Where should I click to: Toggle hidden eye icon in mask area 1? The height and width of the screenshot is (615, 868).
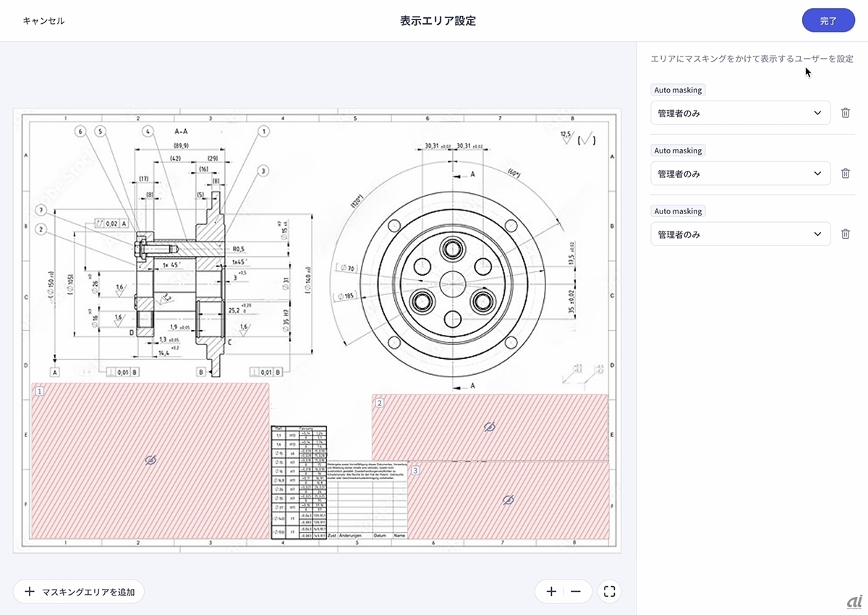point(151,460)
